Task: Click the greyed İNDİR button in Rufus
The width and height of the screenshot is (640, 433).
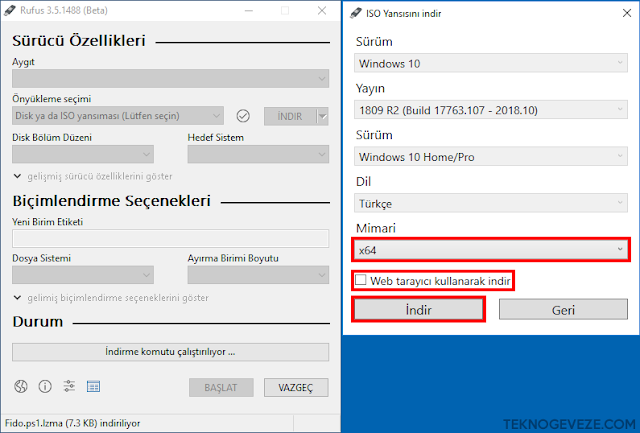Action: coord(290,116)
